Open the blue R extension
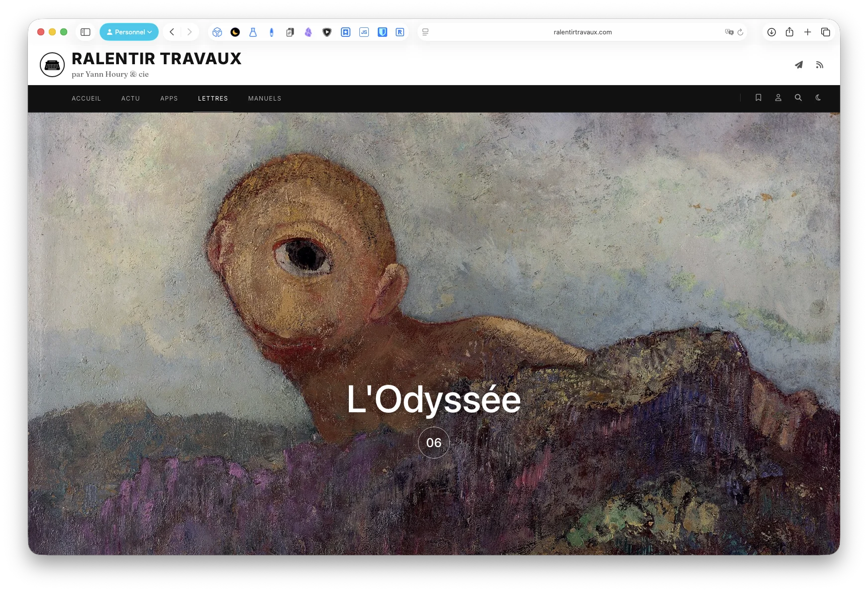The height and width of the screenshot is (592, 868). click(x=400, y=32)
